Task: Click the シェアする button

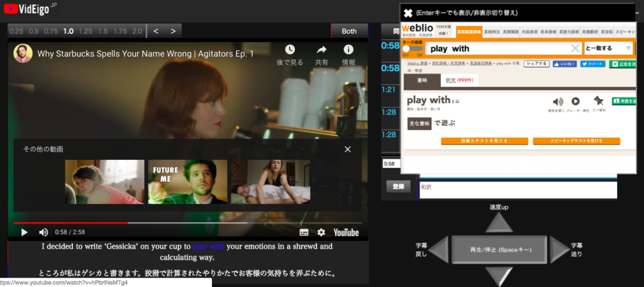Action: (536, 64)
